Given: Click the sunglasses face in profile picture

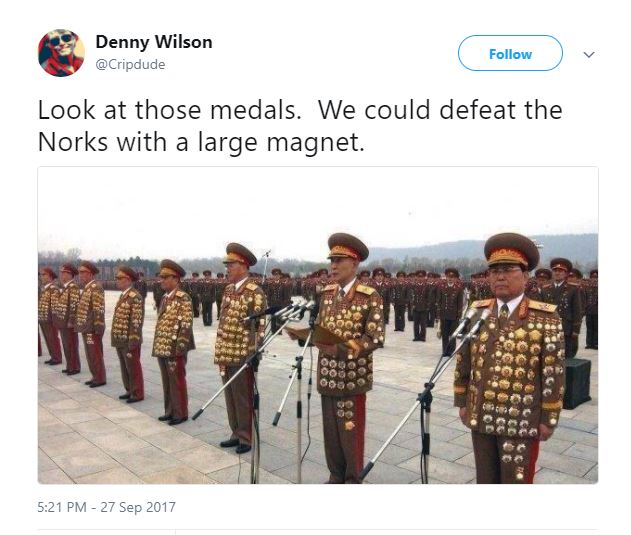Looking at the screenshot, I should [x=62, y=39].
